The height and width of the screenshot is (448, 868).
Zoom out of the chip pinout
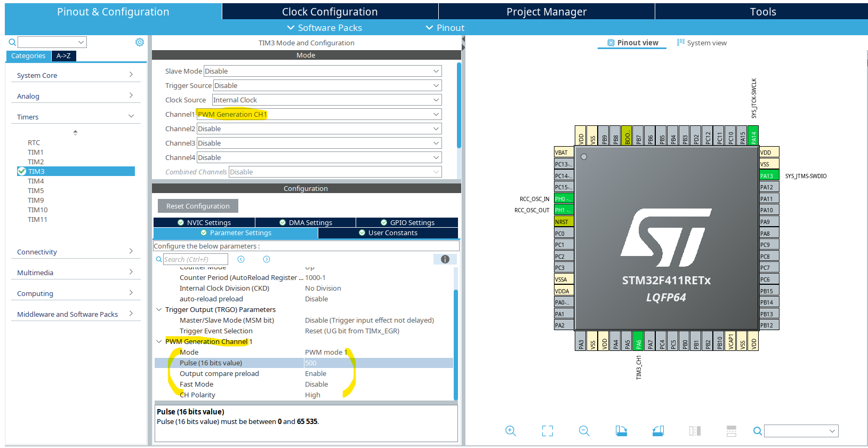click(x=584, y=431)
